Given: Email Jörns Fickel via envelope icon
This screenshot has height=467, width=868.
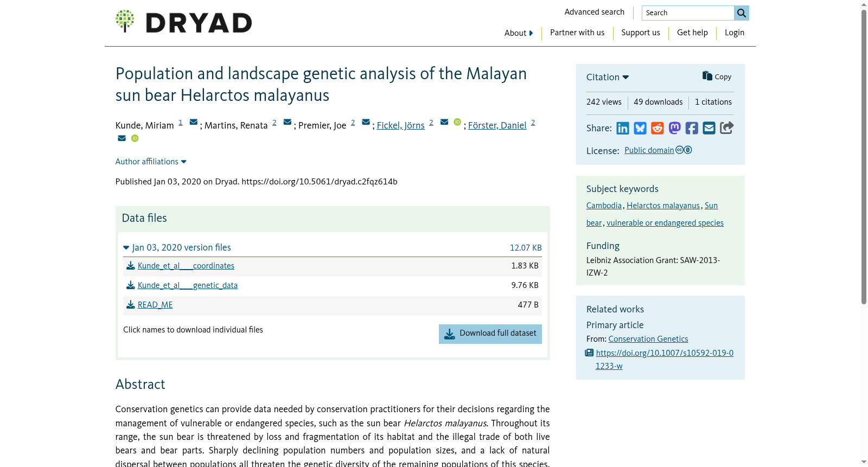Looking at the screenshot, I should (444, 122).
